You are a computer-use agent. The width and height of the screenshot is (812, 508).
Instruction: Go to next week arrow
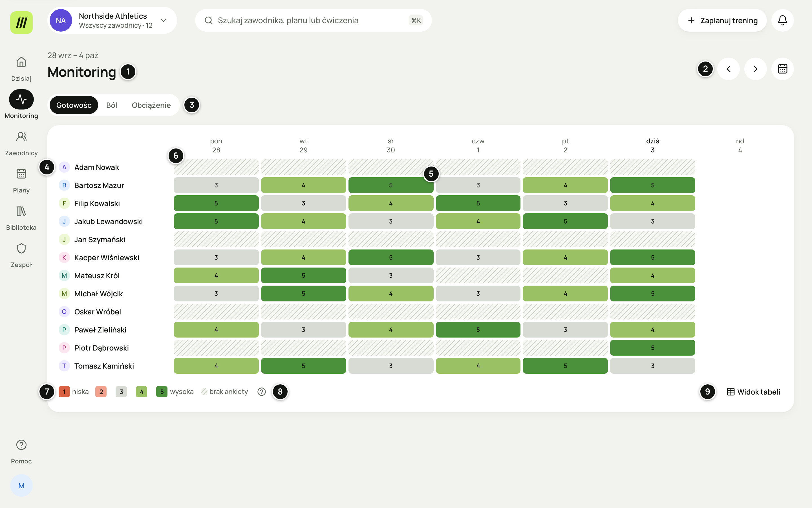(755, 69)
